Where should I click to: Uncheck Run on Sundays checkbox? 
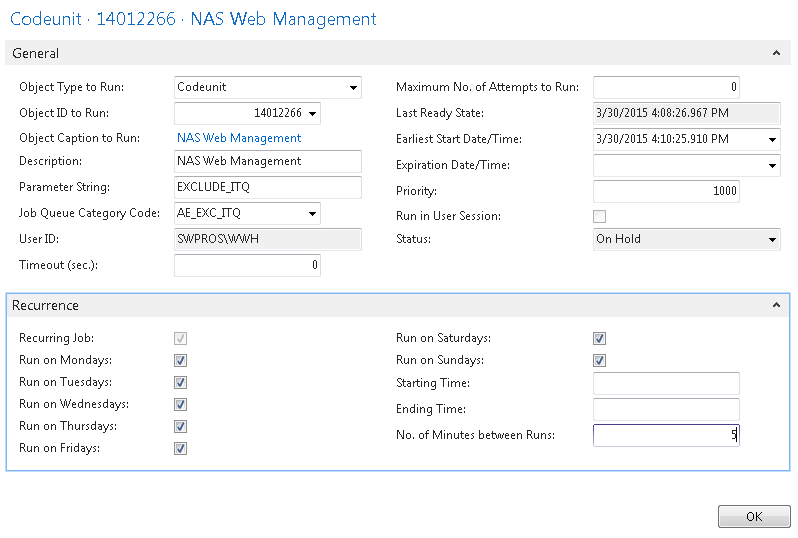(600, 361)
